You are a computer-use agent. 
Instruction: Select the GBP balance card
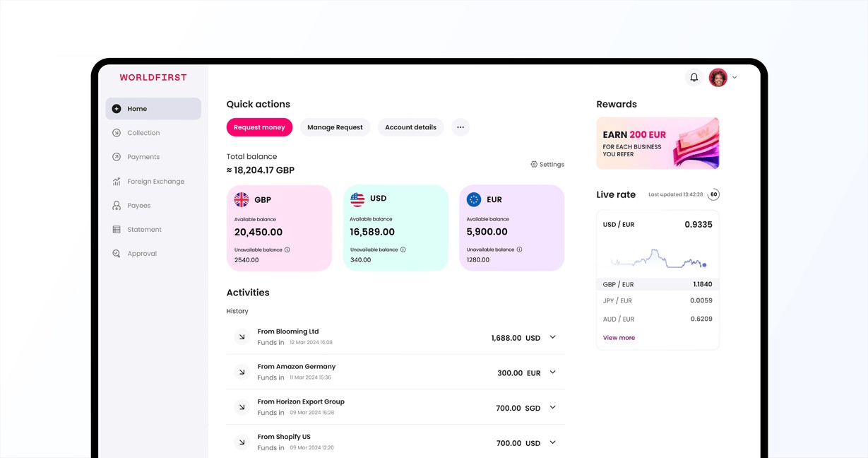[279, 228]
